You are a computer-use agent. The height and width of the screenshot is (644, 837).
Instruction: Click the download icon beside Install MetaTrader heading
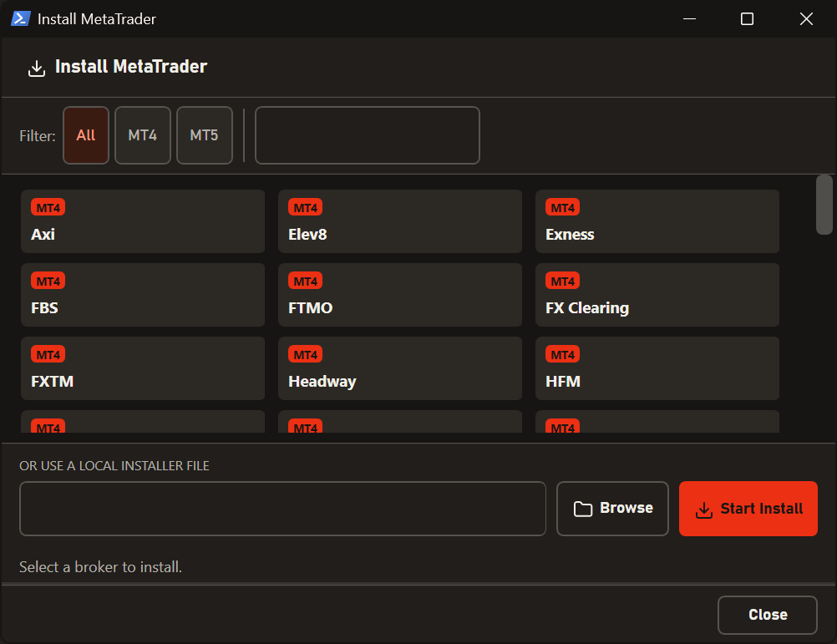pos(36,68)
